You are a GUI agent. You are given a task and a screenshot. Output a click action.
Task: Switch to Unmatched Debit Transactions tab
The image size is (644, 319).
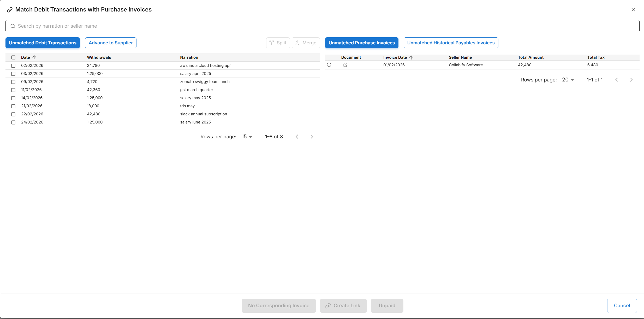point(43,43)
